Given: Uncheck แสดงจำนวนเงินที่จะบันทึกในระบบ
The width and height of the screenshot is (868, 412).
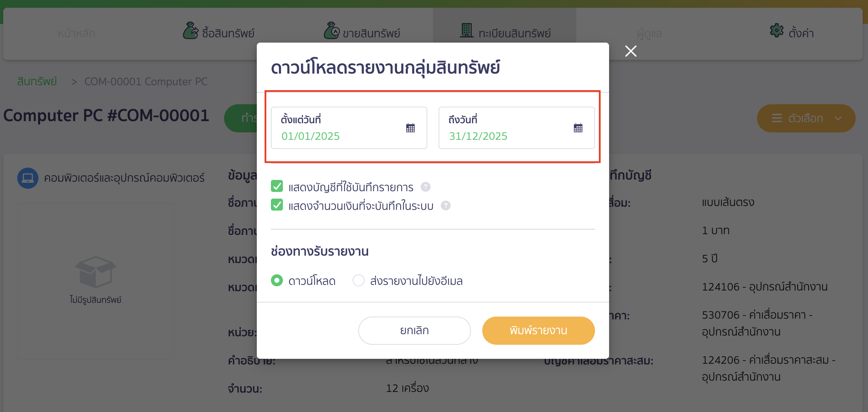Looking at the screenshot, I should coord(277,205).
